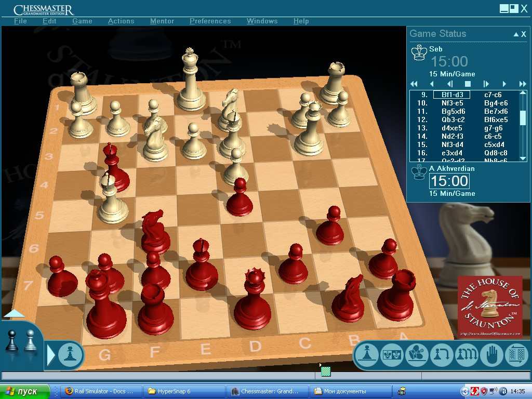
Task: Select the move Bg4-e6
Action: tap(496, 103)
